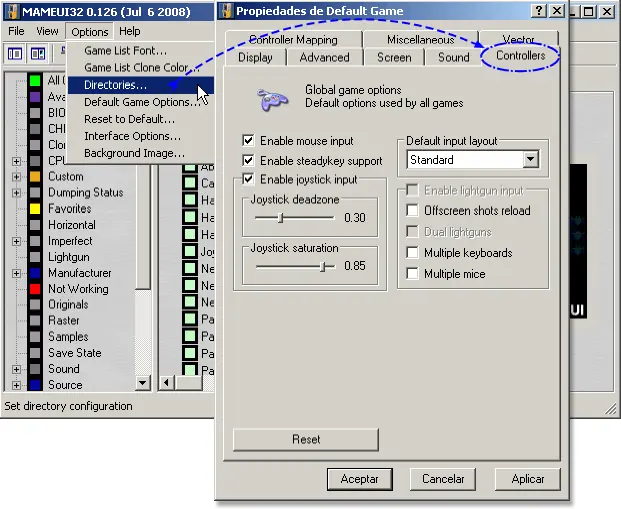Toggle Enable steadykey support checkbox

(x=248, y=160)
